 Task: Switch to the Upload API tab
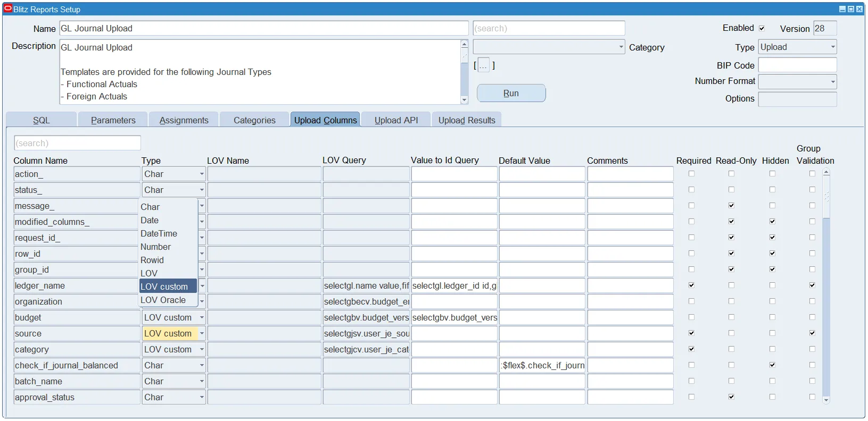click(x=396, y=120)
